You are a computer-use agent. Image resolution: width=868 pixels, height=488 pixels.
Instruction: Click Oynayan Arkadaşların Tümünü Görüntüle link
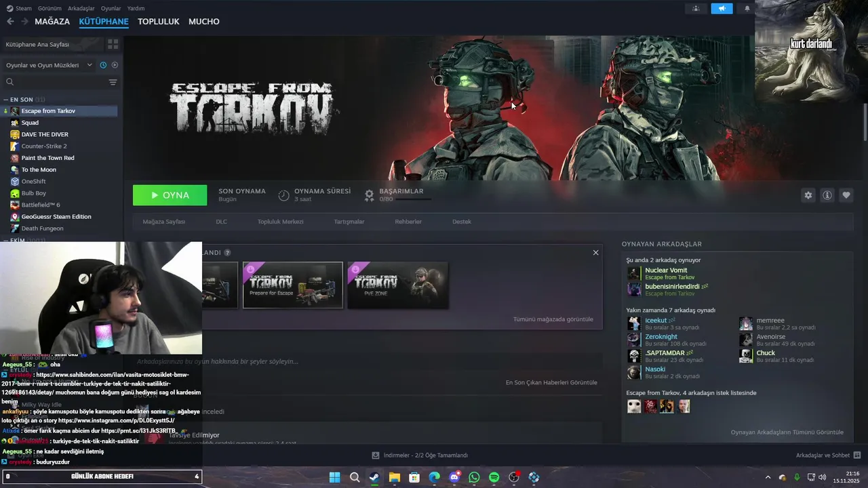(787, 432)
